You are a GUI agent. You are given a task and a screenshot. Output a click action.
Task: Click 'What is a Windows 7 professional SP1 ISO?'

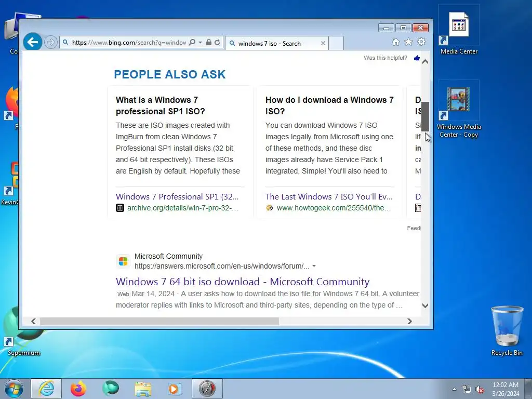161,105
